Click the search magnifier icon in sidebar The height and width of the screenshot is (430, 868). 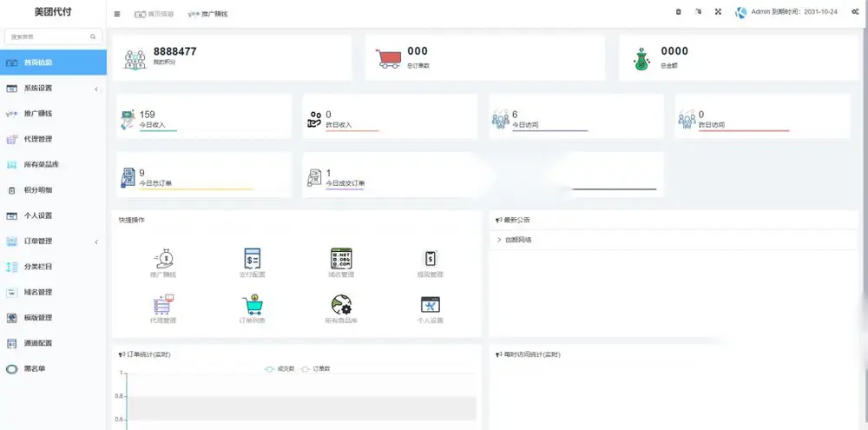pos(93,37)
